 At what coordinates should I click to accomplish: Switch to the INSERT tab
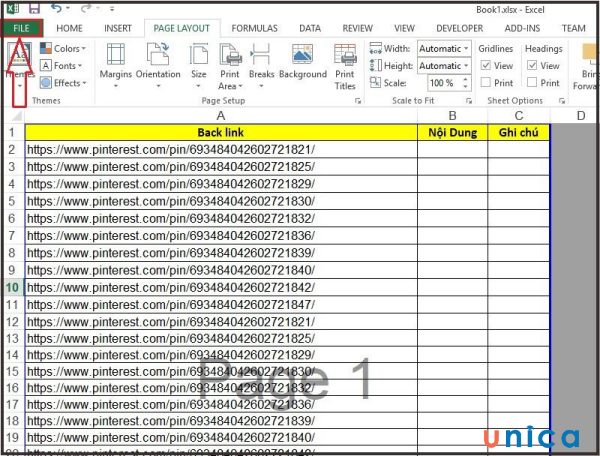click(118, 28)
